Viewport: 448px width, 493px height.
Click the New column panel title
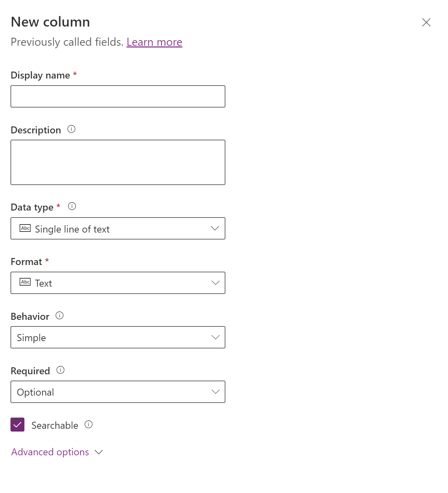(50, 22)
